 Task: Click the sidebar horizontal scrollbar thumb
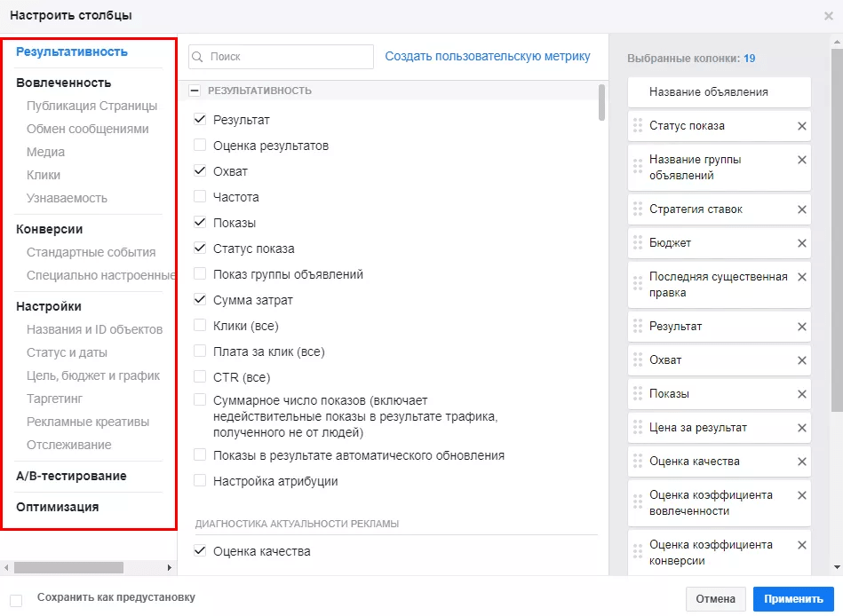click(x=68, y=568)
